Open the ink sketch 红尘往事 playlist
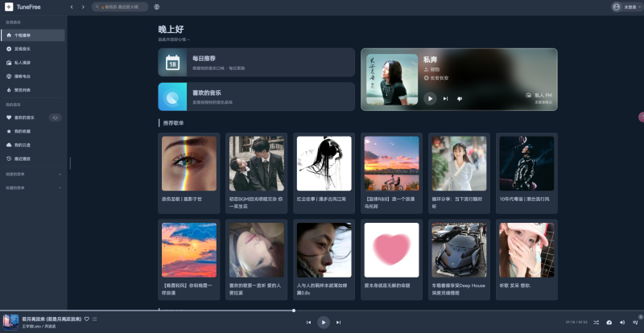This screenshot has height=333, width=644. (324, 163)
